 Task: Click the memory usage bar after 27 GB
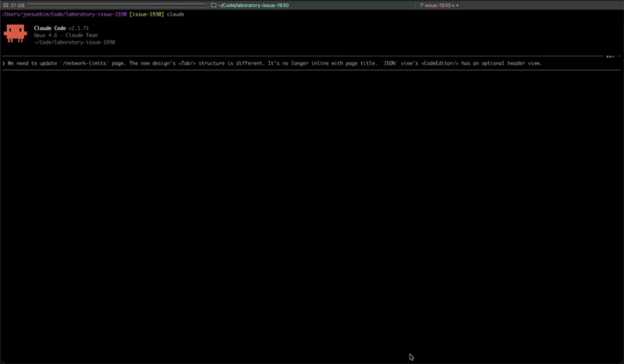pyautogui.click(x=117, y=5)
